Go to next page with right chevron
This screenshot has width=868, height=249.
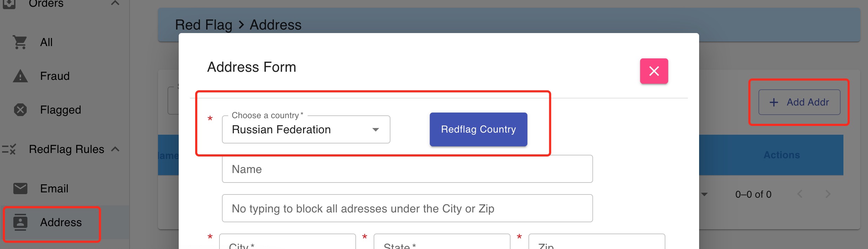[828, 194]
